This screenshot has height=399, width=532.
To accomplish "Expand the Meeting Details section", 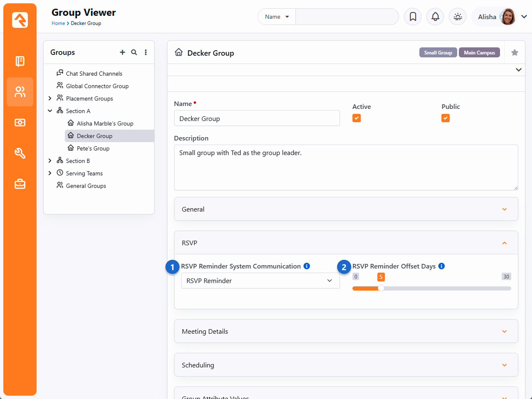I will click(504, 331).
